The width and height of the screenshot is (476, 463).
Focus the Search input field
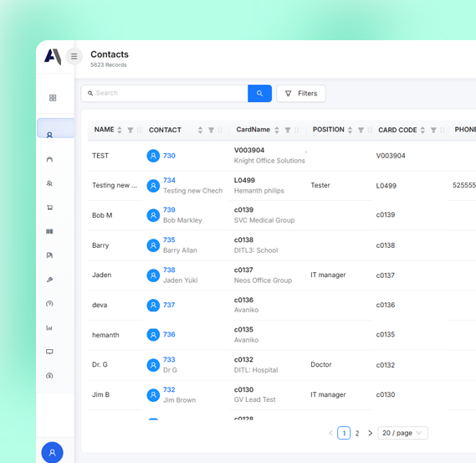tap(164, 93)
